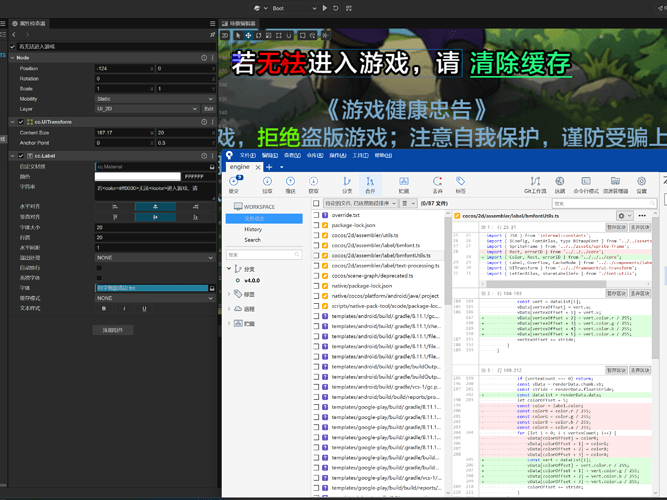Open the View menu in SourceTree

point(292,155)
